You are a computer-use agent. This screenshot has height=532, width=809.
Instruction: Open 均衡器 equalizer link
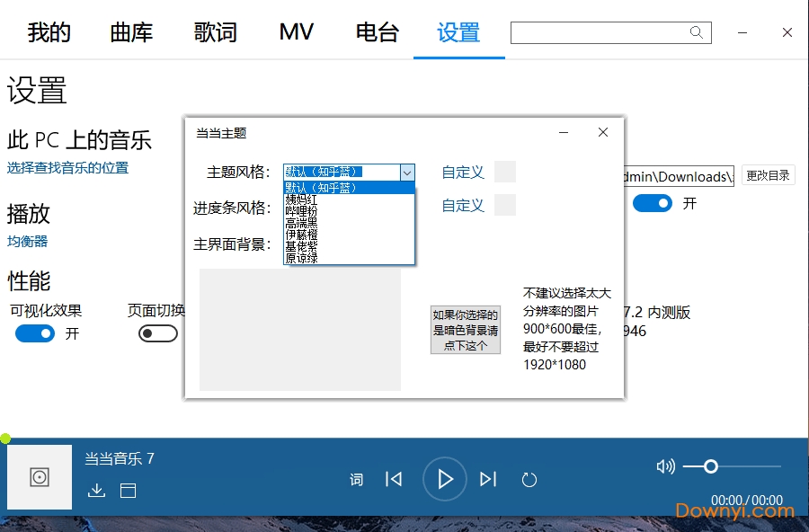point(28,241)
